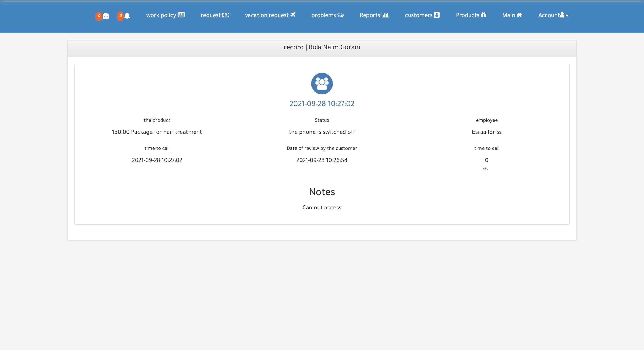Image resolution: width=644 pixels, height=350 pixels.
Task: Click the Main home icon
Action: [x=519, y=15]
